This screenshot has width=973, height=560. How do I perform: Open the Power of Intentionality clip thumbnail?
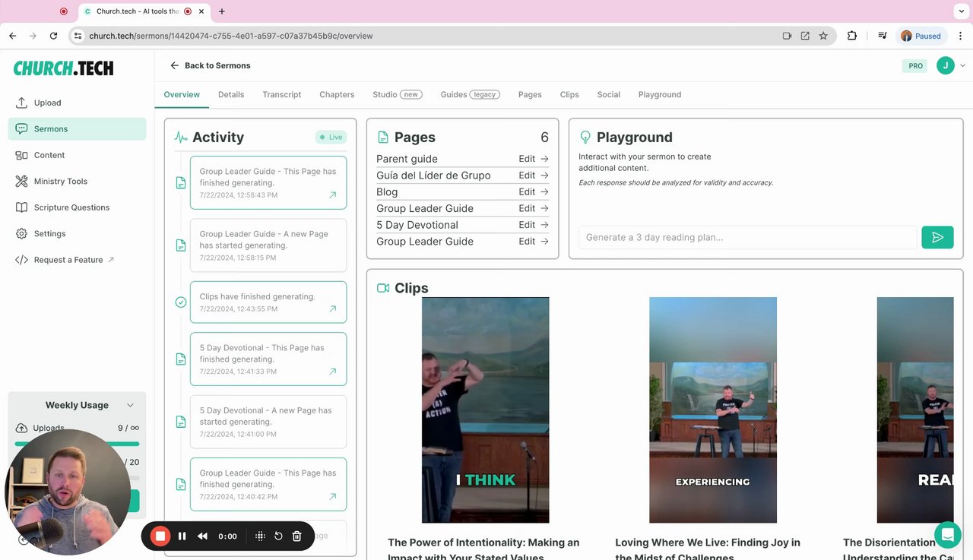(486, 410)
